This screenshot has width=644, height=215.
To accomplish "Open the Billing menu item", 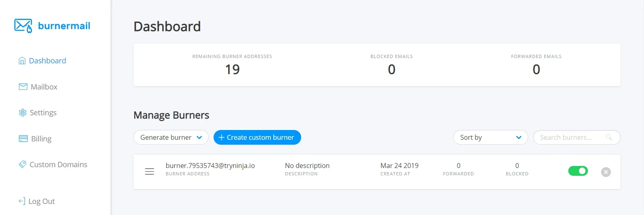I will pos(35,139).
